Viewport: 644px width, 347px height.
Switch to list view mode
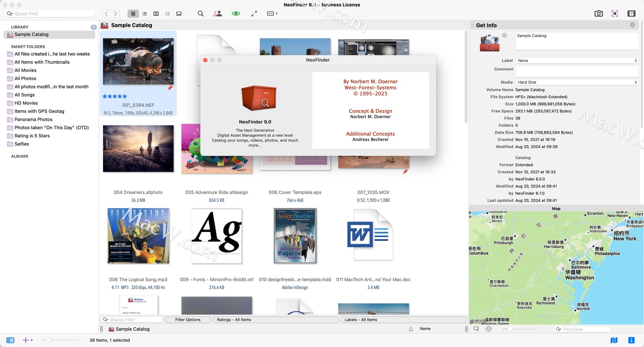[145, 14]
